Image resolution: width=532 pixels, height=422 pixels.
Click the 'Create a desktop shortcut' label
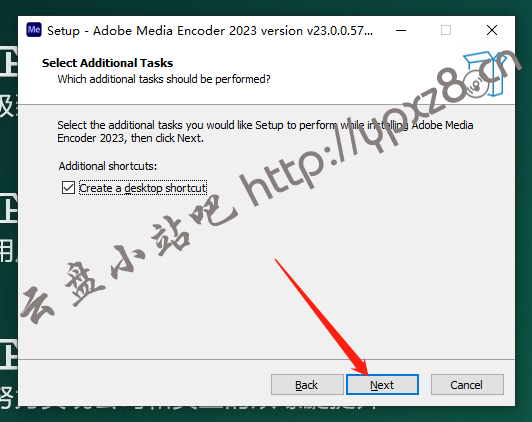[x=143, y=188]
